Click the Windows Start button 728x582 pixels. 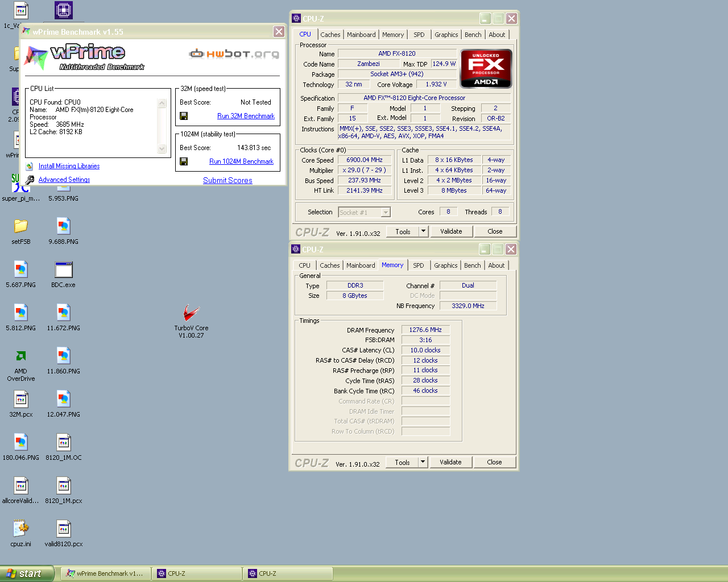click(27, 573)
